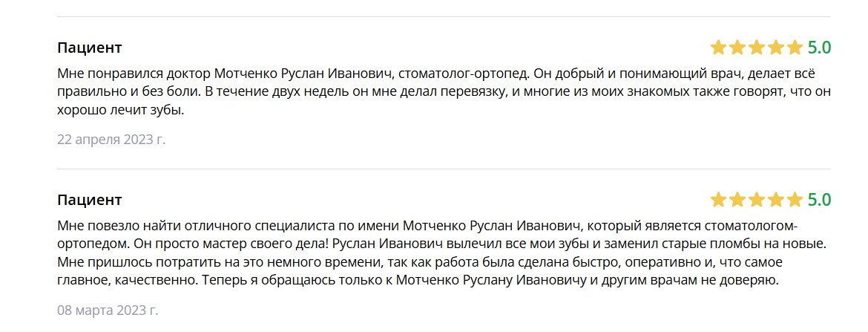Viewport: 868px width, 332px height.
Task: Click third star in the March 08 review
Action: click(x=757, y=200)
